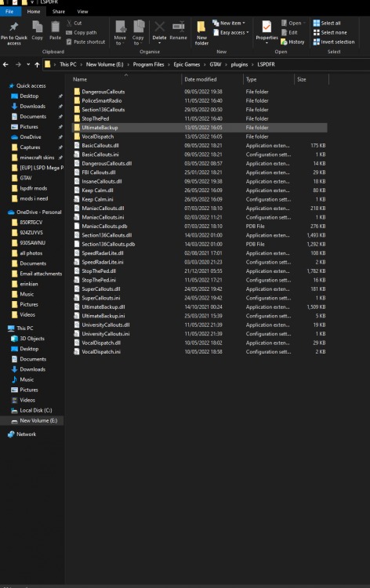Viewport: 370px width, 588px height.
Task: Select the VocalDispatch folder
Action: [x=97, y=137]
